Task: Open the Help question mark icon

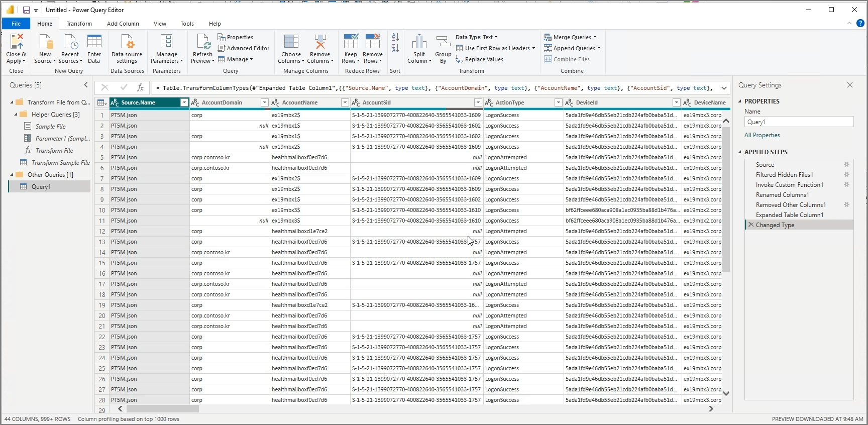Action: (x=860, y=23)
